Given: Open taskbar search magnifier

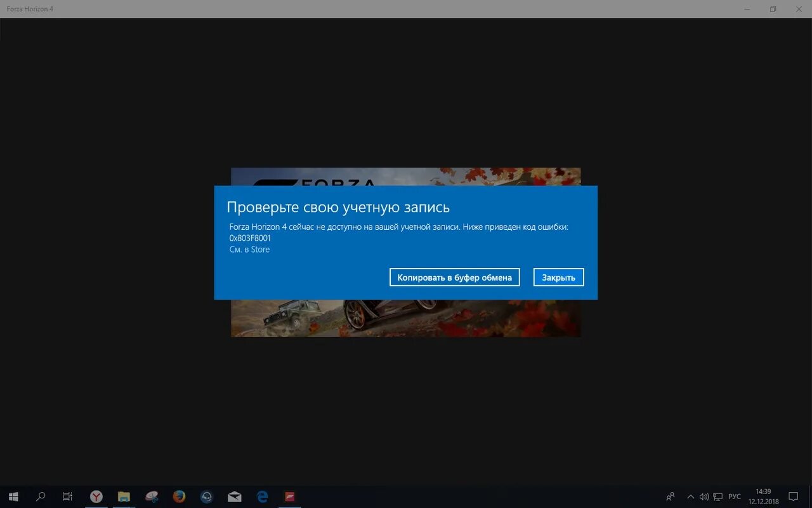Looking at the screenshot, I should pyautogui.click(x=41, y=497).
